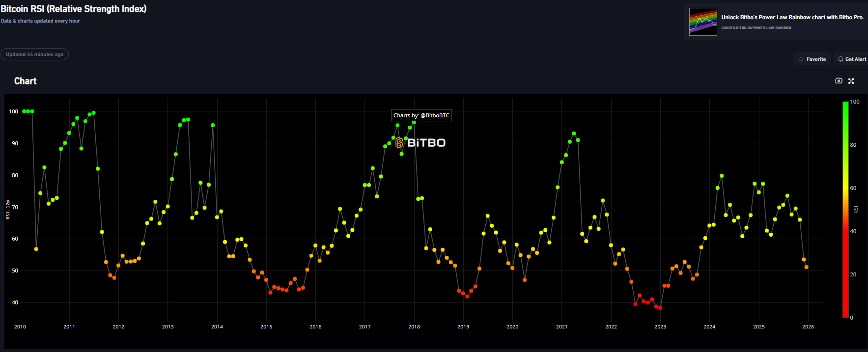Click the Charts by @BitboBTC label

(421, 115)
